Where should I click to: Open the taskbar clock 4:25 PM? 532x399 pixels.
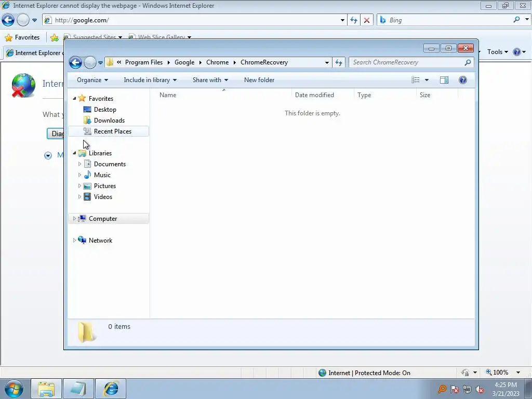pyautogui.click(x=506, y=389)
